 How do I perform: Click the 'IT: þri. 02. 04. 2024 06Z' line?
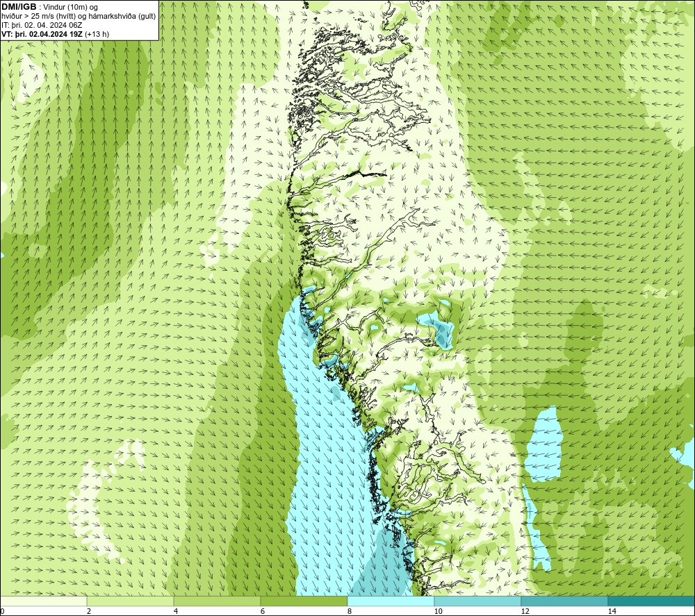pos(42,25)
